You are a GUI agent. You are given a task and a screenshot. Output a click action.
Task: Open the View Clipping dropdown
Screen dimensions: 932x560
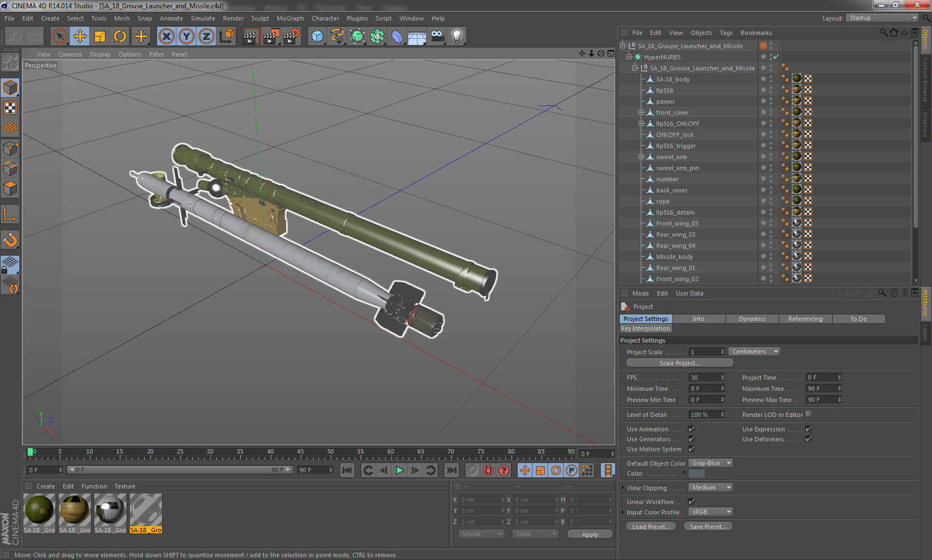[711, 488]
